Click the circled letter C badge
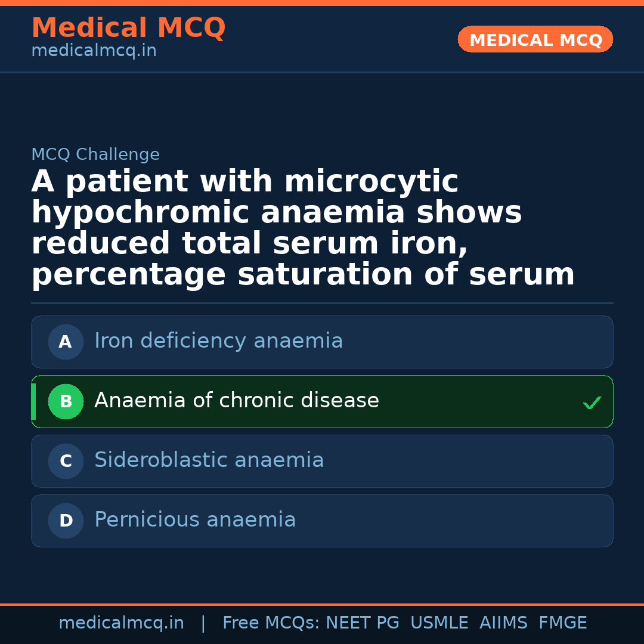The image size is (644, 644). tap(66, 461)
